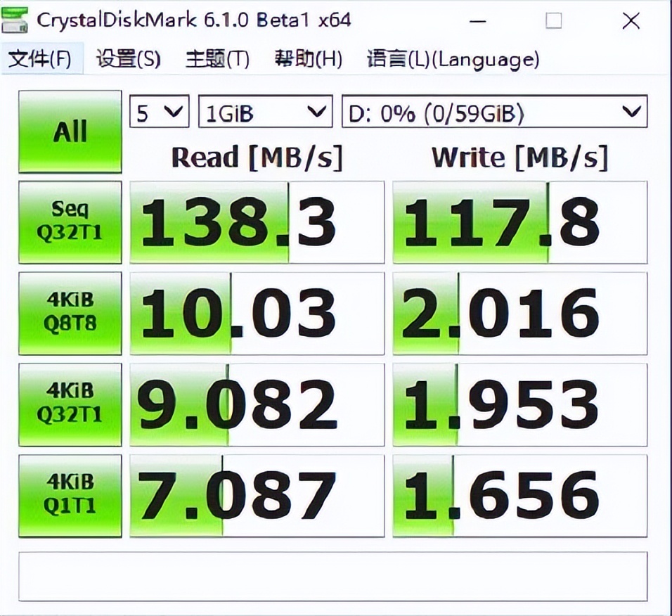Click the Seq write result 117.8
Screen dimensions: 672x616
coord(520,222)
